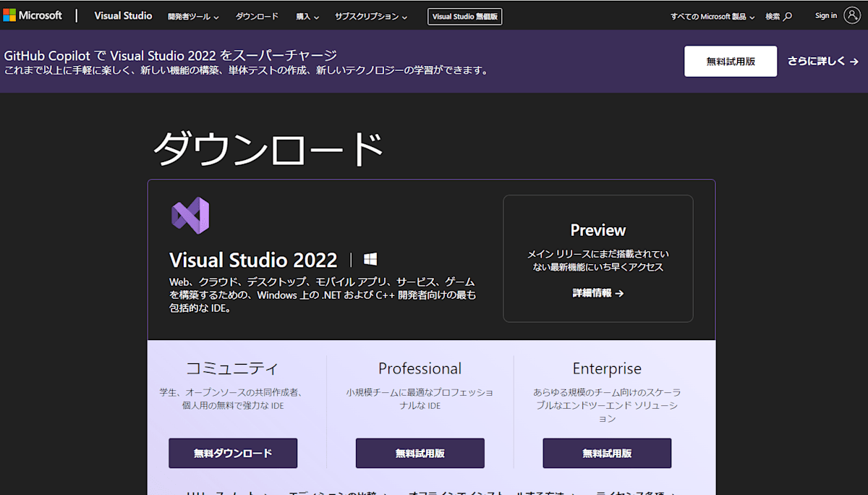868x495 pixels.
Task: Click 無料ダウンロード under コミュニティ edition
Action: point(233,452)
